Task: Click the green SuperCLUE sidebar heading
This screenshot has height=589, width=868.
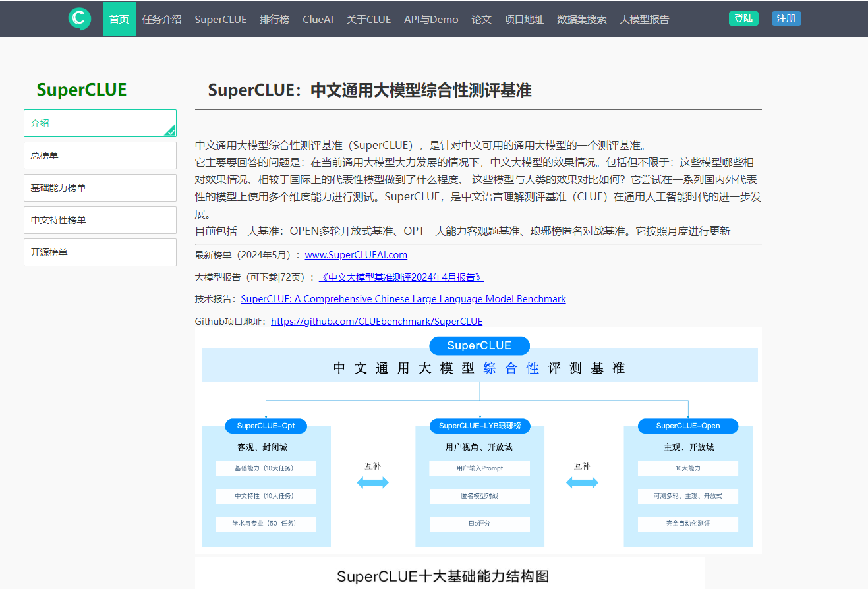Action: click(82, 90)
